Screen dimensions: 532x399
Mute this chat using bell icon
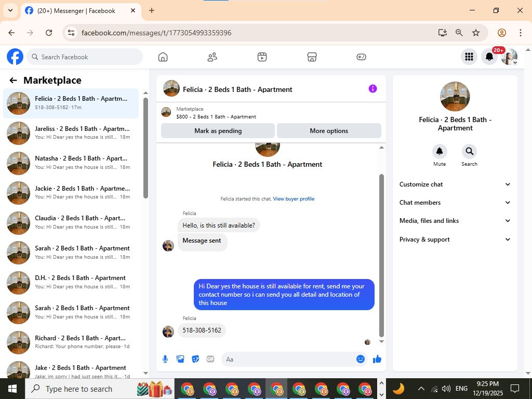pyautogui.click(x=440, y=151)
